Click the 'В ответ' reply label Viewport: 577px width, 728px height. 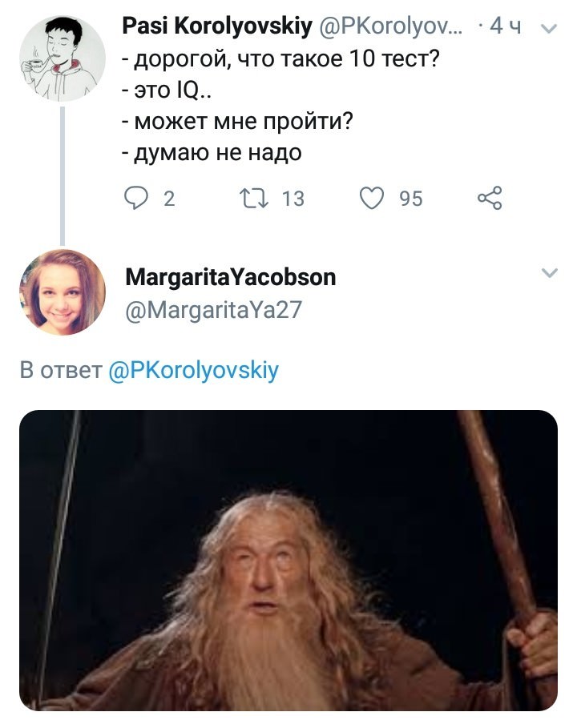click(x=61, y=371)
